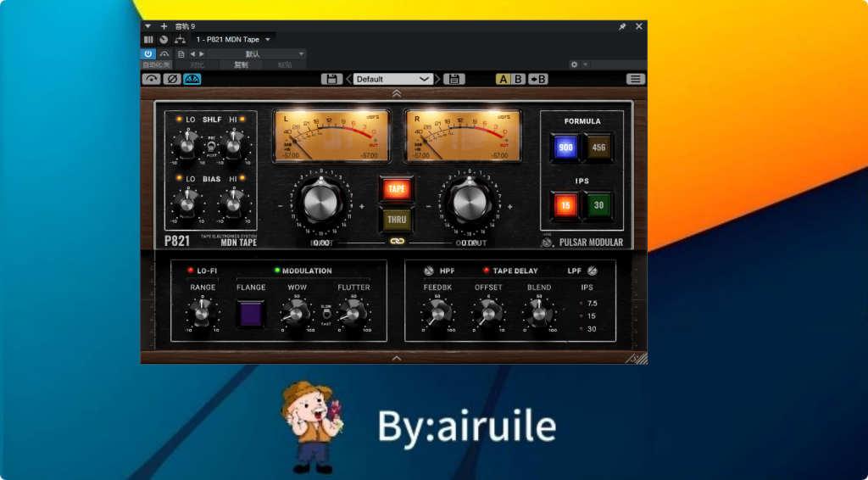Load the next preset arrow
Image resolution: width=868 pixels, height=480 pixels.
437,79
